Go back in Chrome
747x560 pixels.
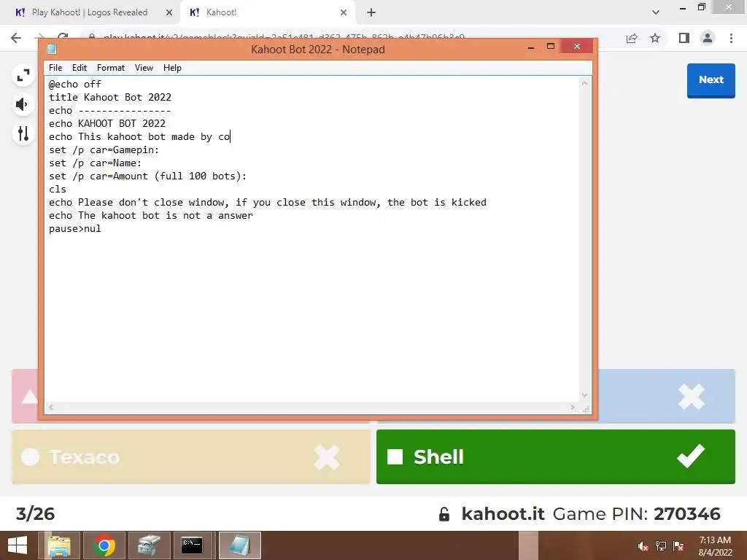pyautogui.click(x=16, y=38)
